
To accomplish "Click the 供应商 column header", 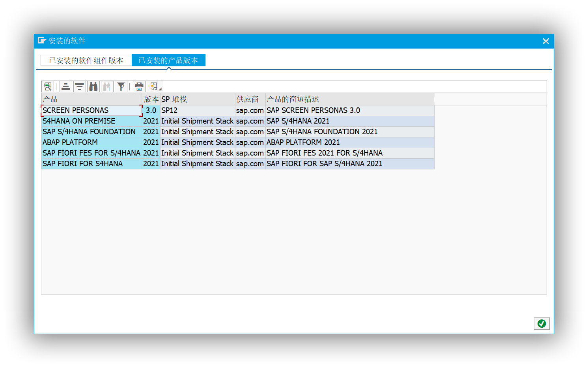I will 250,99.
